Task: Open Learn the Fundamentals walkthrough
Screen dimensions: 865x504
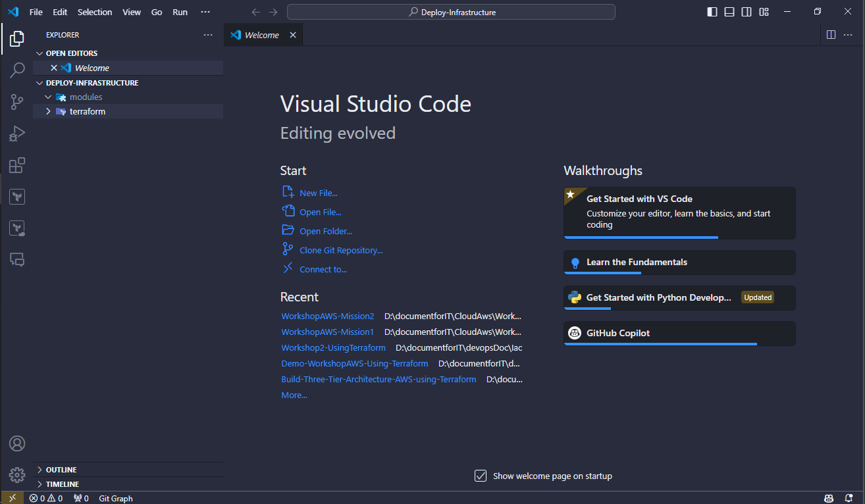Action: point(679,262)
